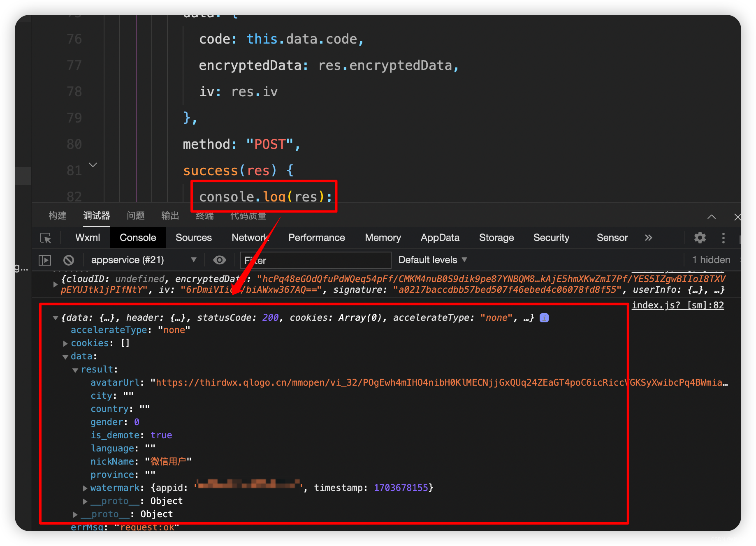The image size is (756, 546).
Task: Open the Sources tab
Action: [x=194, y=238]
